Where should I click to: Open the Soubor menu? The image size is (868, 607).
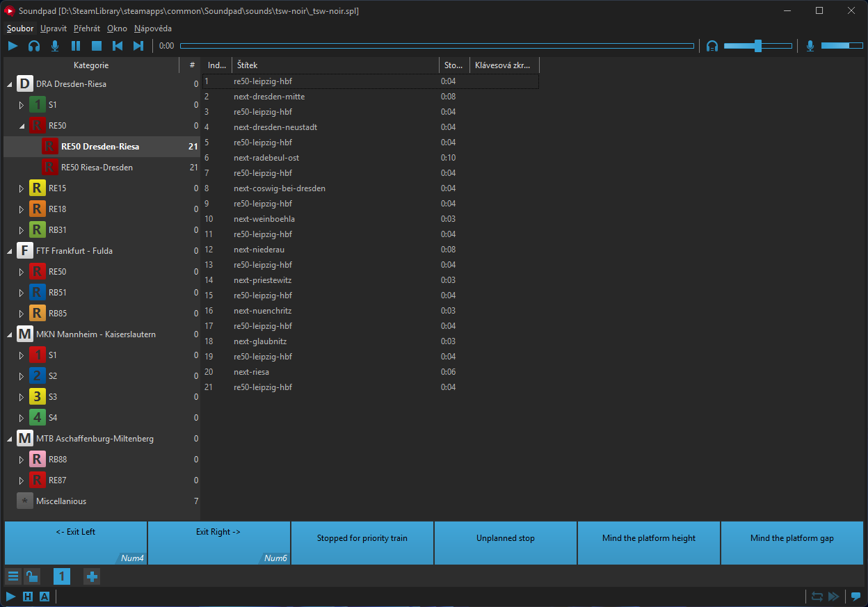pos(20,29)
